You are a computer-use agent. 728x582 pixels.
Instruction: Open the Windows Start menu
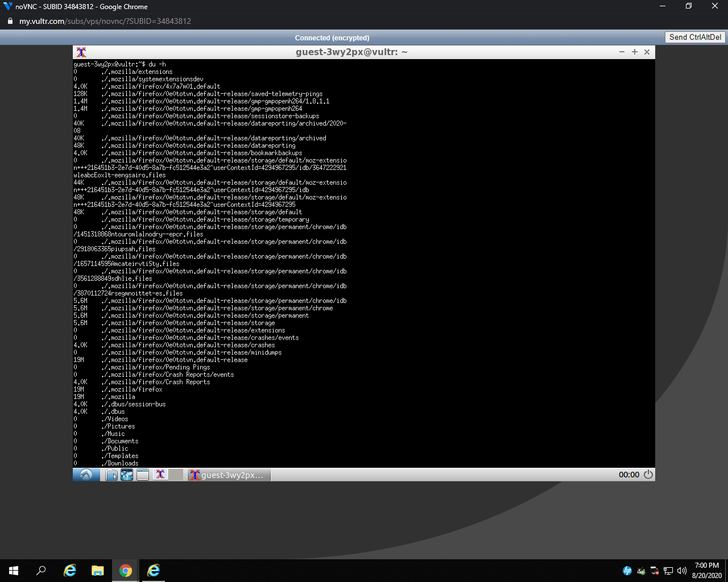(13, 571)
